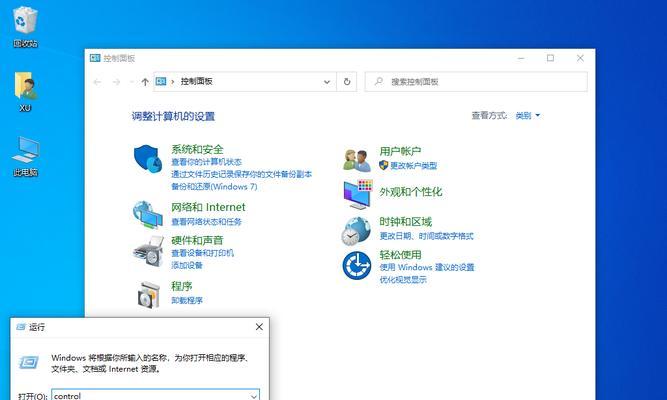Viewport: 667px width, 400px height.
Task: Open 备份和还原(Windows 7) link
Action: tap(214, 186)
